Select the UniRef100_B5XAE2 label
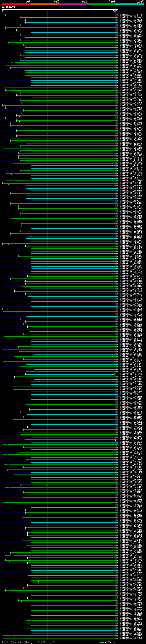This screenshot has height=644, width=146. pos(131,72)
